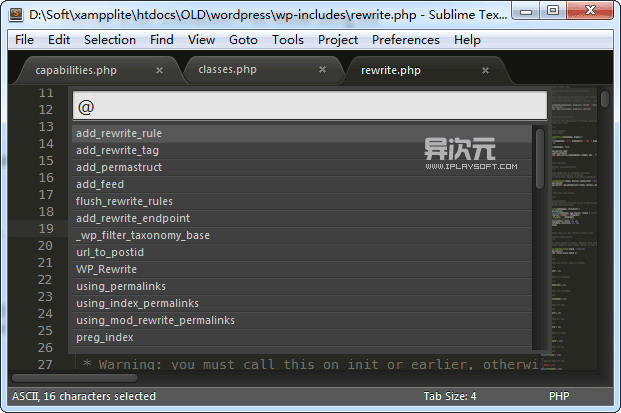Click line number 19 in the gutter
Viewport: 621px width, 413px height.
pos(46,229)
